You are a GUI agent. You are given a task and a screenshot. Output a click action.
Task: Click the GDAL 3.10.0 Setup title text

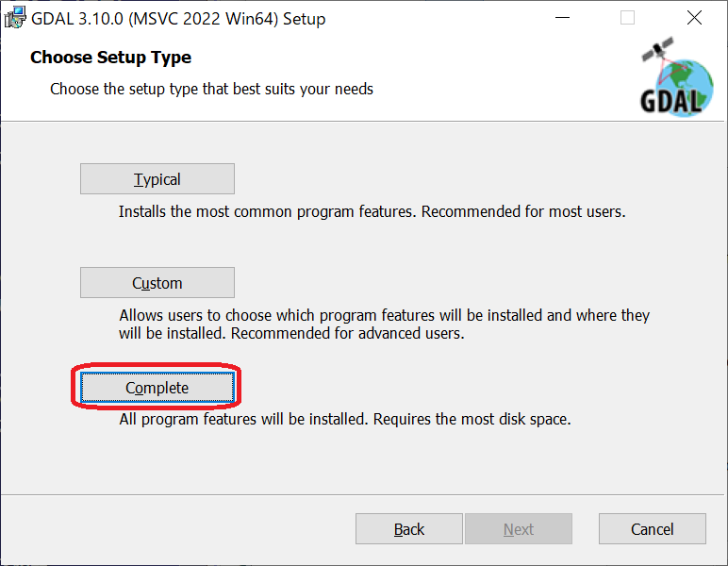point(179,18)
